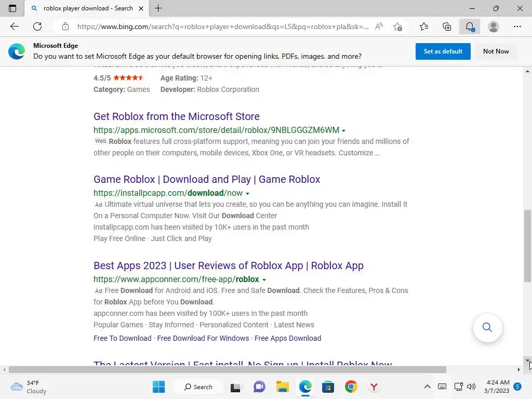Viewport: 532px width, 399px height.
Task: Show hidden tray icons chevron
Action: point(428,387)
